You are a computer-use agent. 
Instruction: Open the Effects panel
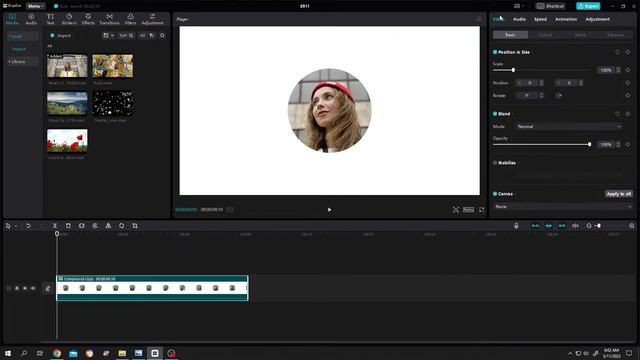[x=88, y=19]
